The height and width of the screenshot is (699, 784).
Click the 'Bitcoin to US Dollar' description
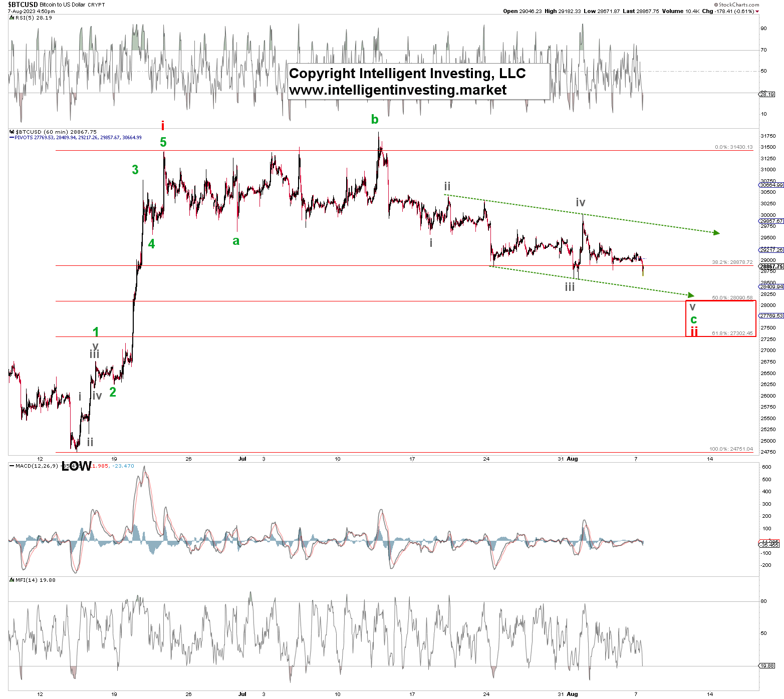click(x=63, y=5)
